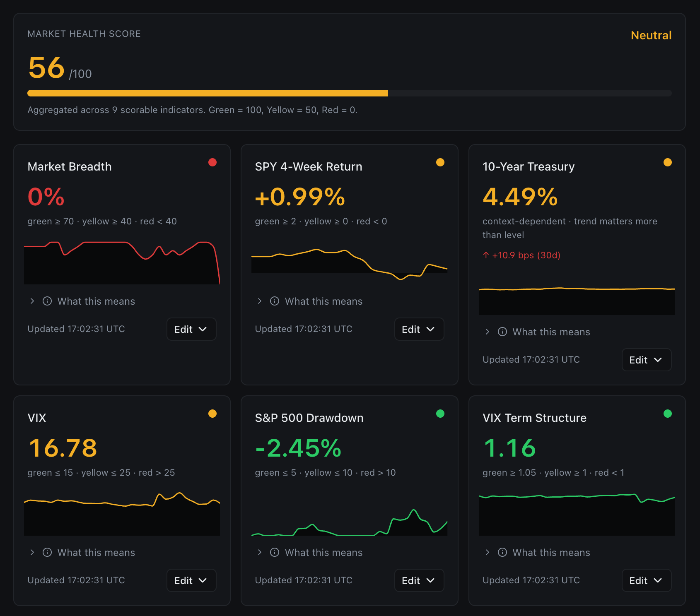The image size is (700, 616).
Task: Click yellow status dot on the VIX card
Action: pyautogui.click(x=212, y=414)
